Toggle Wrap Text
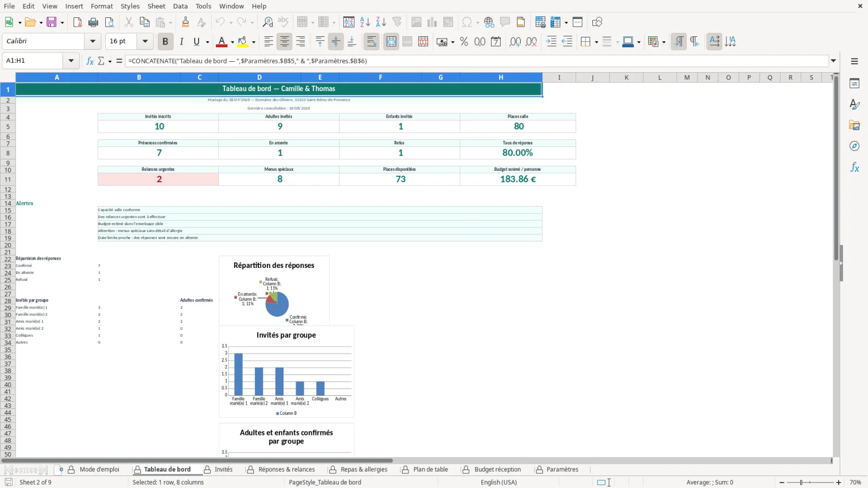Viewport: 868px width, 488px height. tap(372, 42)
